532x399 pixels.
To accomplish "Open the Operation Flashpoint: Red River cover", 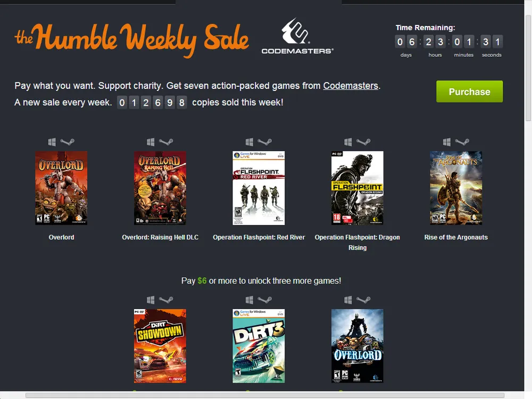I will 259,188.
